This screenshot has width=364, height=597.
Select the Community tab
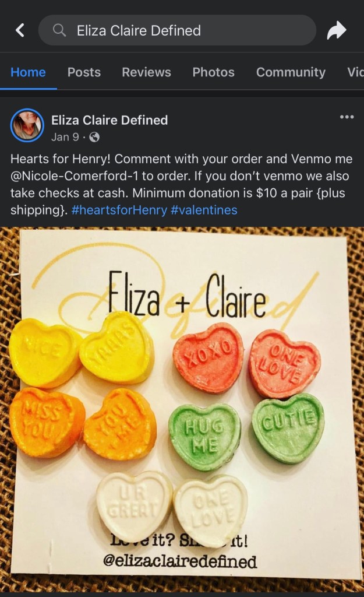click(291, 72)
